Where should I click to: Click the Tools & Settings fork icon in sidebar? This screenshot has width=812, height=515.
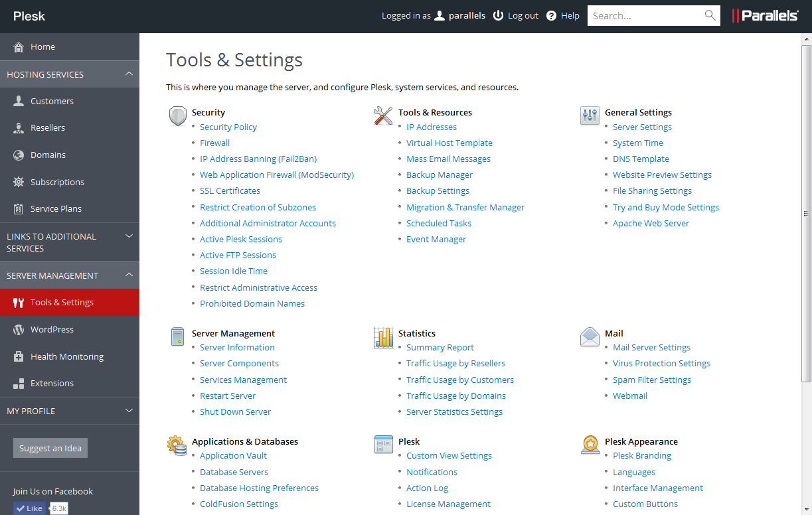[19, 303]
